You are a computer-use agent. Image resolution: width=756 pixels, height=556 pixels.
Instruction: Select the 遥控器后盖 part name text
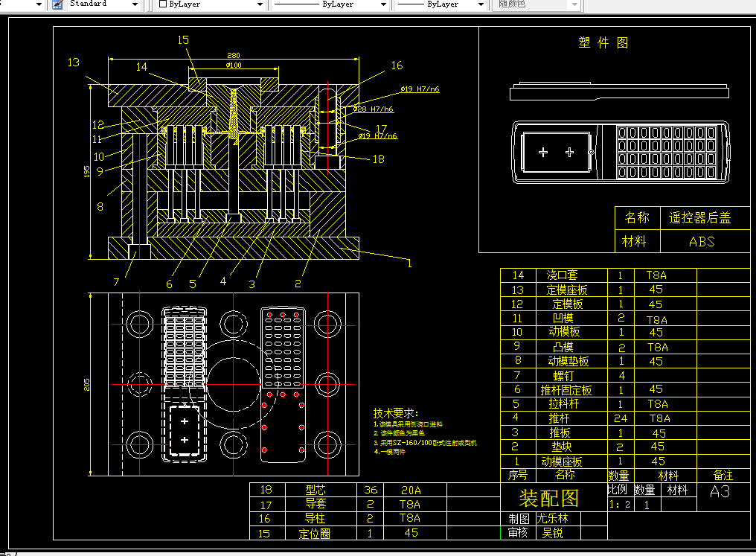tap(699, 218)
